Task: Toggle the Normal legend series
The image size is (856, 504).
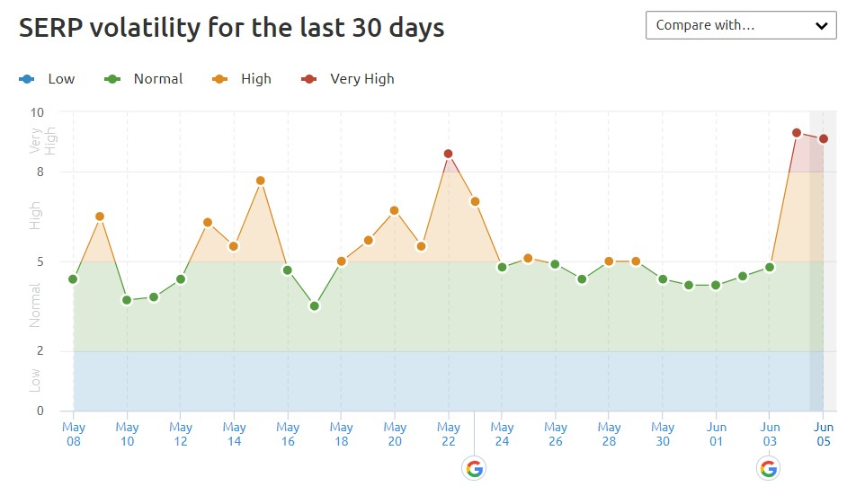Action: pyautogui.click(x=144, y=79)
